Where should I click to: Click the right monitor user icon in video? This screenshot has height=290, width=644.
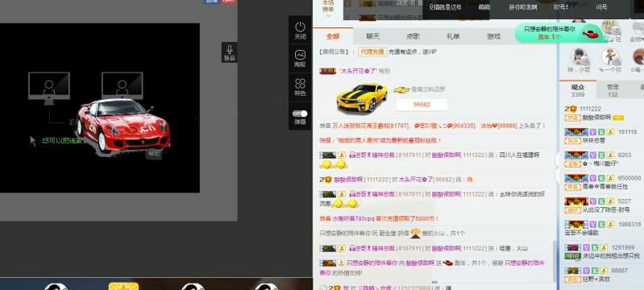click(123, 86)
